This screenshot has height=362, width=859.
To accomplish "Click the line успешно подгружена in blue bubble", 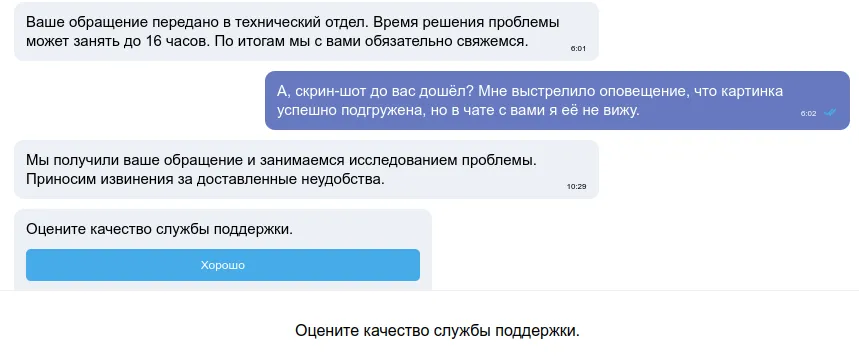I will (x=458, y=111).
